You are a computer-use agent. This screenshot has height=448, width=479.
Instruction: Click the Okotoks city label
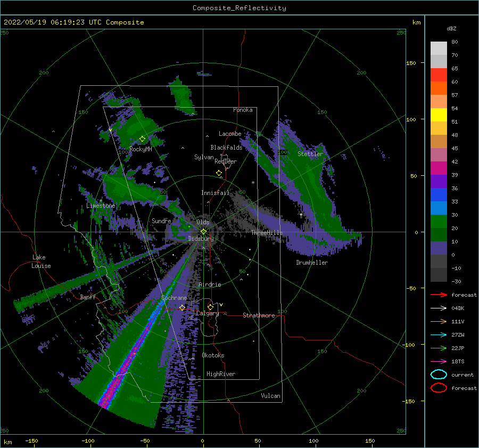[213, 355]
